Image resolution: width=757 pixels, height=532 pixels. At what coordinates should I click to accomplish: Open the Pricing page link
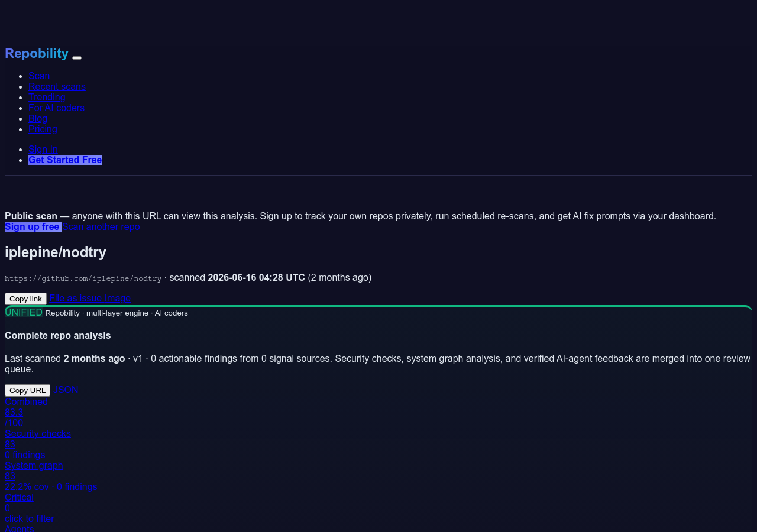point(43,129)
